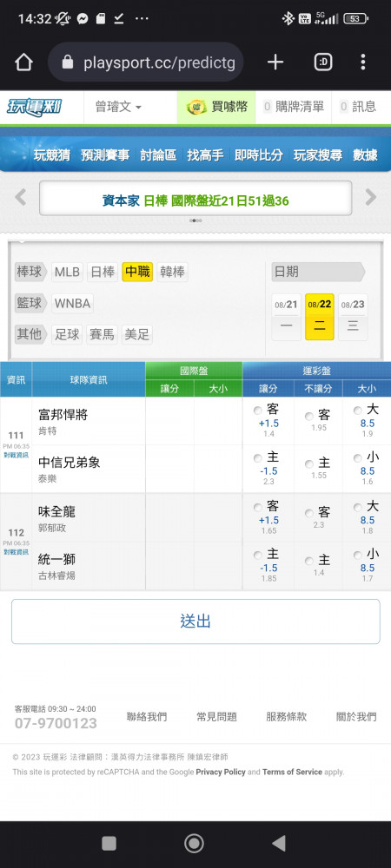Click the 玩運彩 site logo
The height and width of the screenshot is (868, 391).
coord(35,107)
